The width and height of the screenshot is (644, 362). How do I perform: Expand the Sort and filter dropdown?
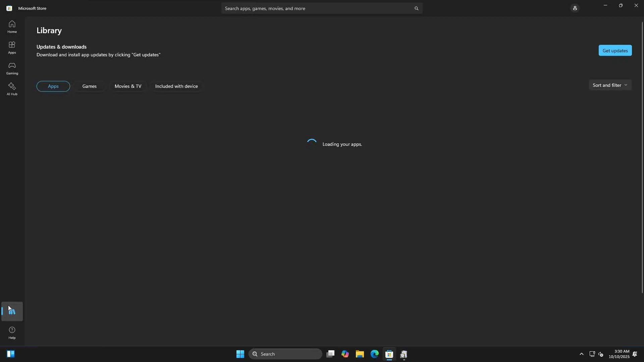(x=610, y=85)
